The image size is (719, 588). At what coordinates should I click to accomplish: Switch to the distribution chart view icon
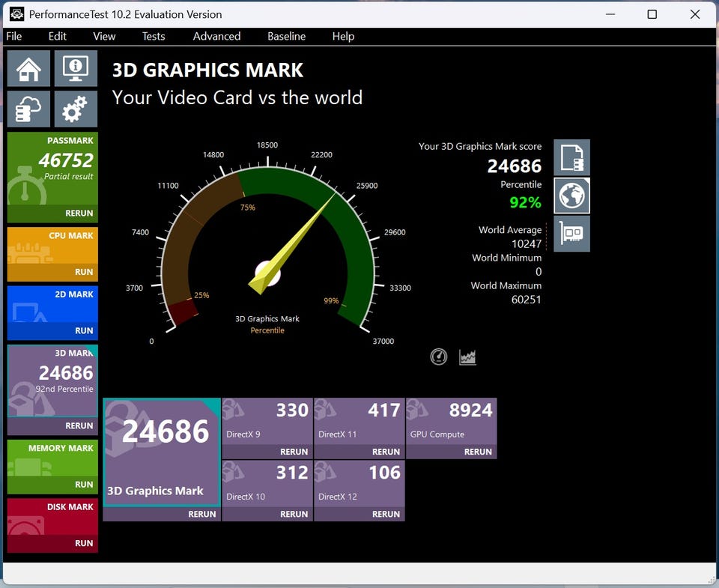click(x=467, y=357)
